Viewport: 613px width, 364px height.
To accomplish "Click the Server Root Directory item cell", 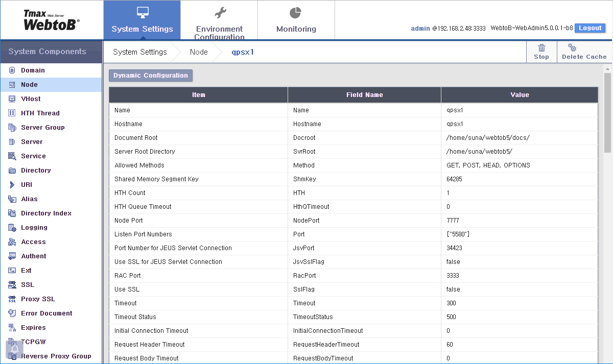I will pyautogui.click(x=198, y=152).
